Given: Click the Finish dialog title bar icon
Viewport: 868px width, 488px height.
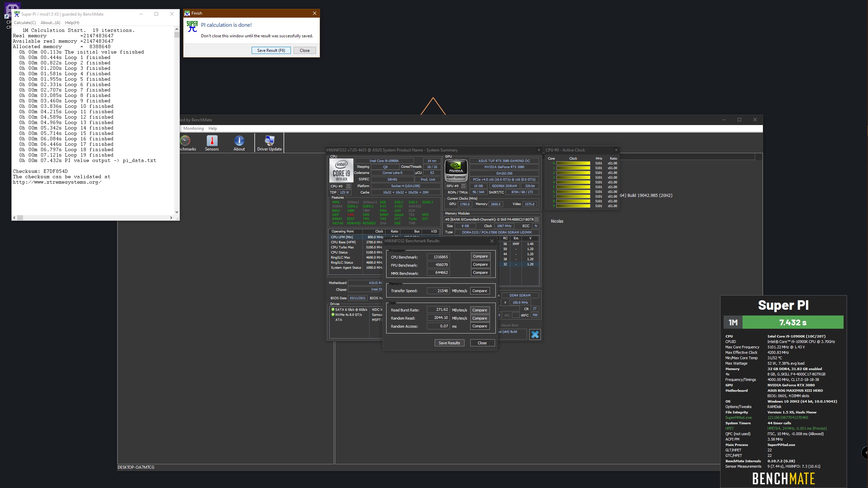Looking at the screenshot, I should click(x=187, y=13).
